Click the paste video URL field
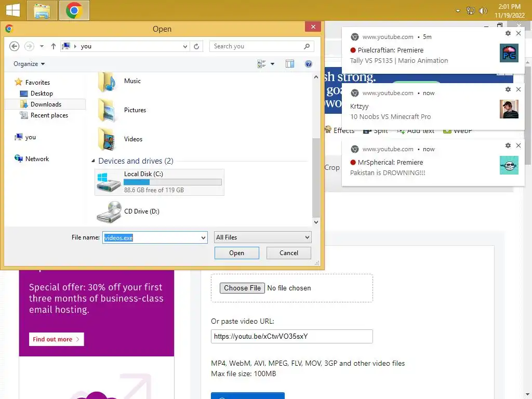Screen dimensions: 532x399 point(292,336)
